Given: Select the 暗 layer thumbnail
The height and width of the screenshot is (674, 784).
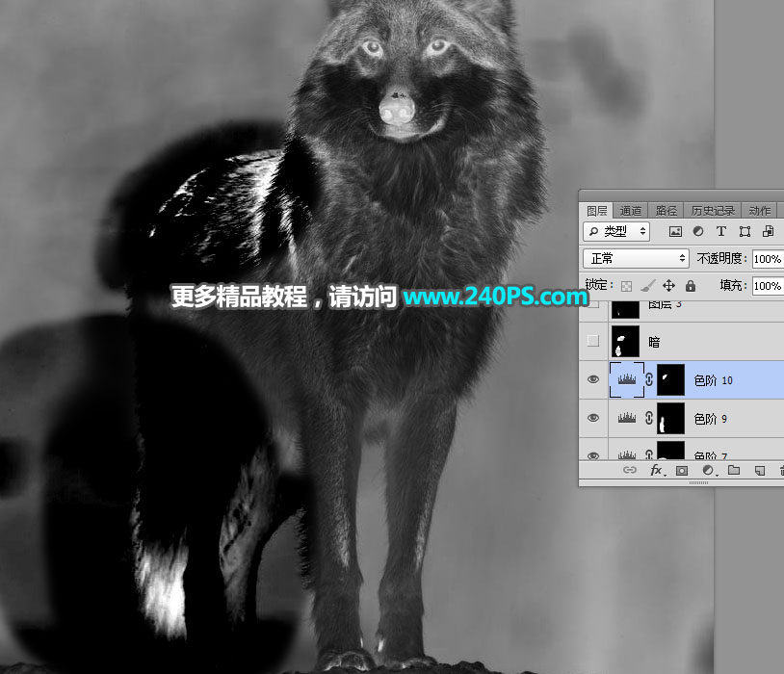Looking at the screenshot, I should click(625, 341).
